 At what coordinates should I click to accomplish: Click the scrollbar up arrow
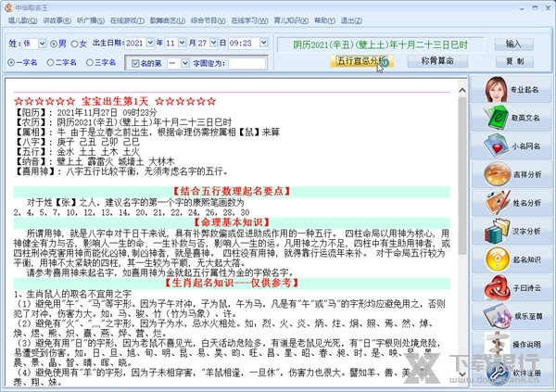click(x=462, y=91)
